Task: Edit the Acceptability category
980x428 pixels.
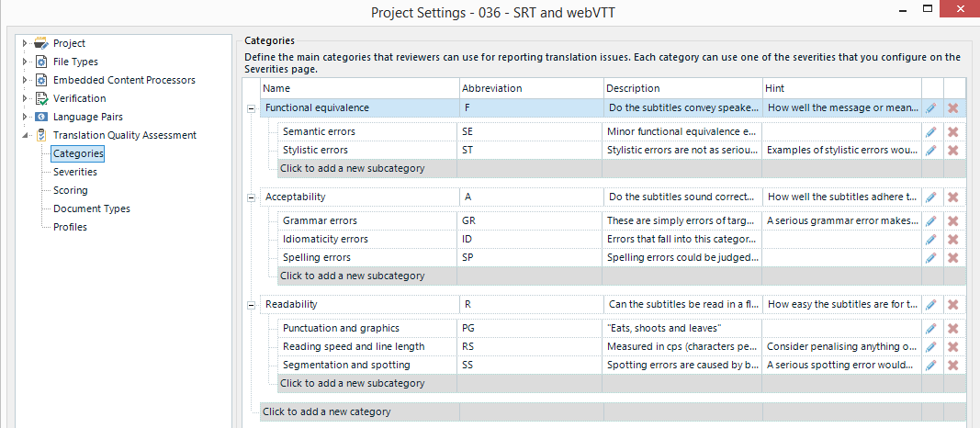Action: pyautogui.click(x=931, y=197)
